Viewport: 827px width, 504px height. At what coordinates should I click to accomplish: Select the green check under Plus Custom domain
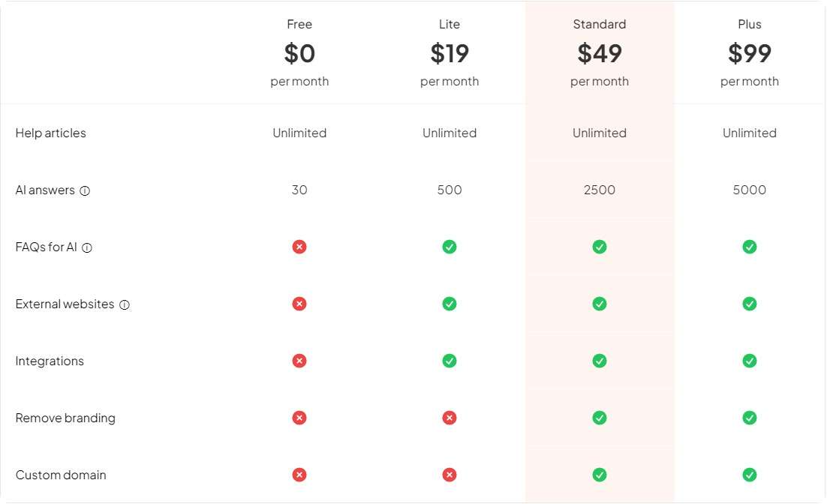pos(749,475)
